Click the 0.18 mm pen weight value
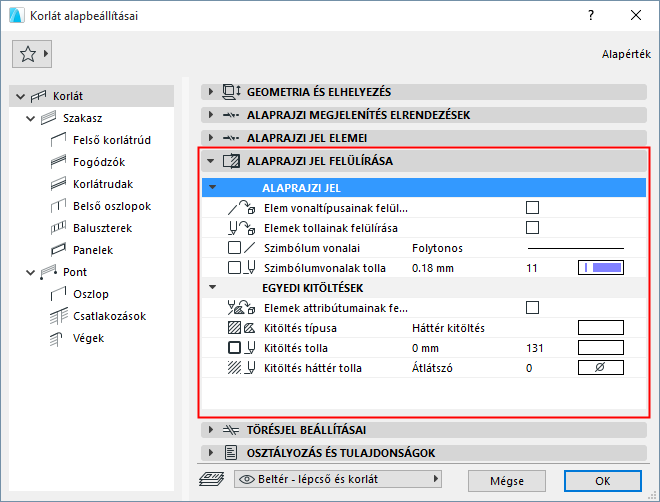 pyautogui.click(x=433, y=268)
